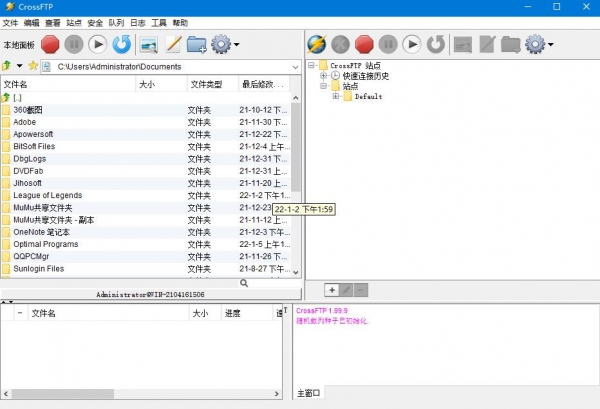Refresh the local panel with blue arrow icon
The width and height of the screenshot is (600, 409).
tap(122, 45)
